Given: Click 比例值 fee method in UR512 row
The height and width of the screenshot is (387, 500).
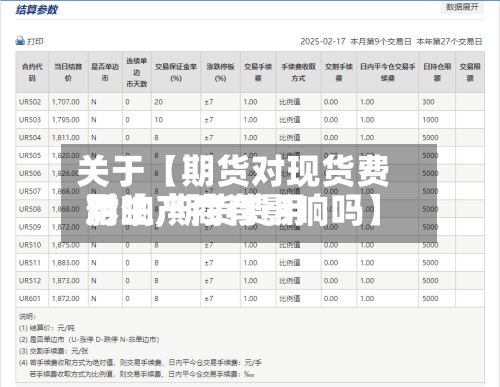Looking at the screenshot, I should coord(290,281).
